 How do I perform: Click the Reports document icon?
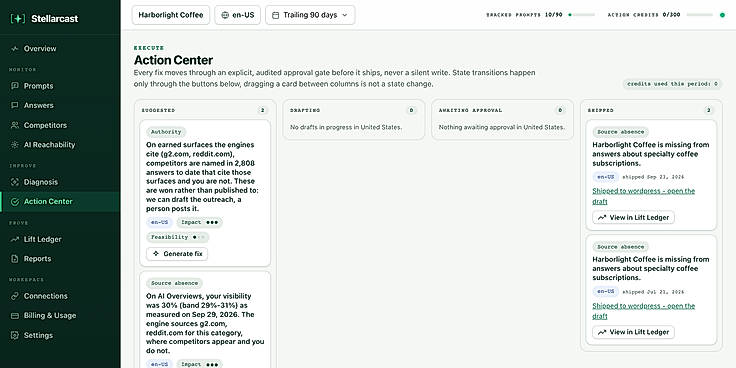(x=15, y=259)
